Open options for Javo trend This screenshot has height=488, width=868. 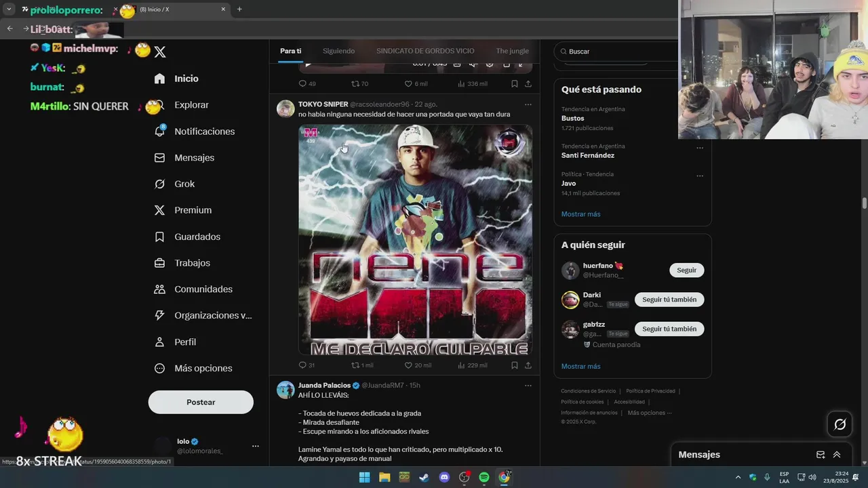[x=700, y=176]
